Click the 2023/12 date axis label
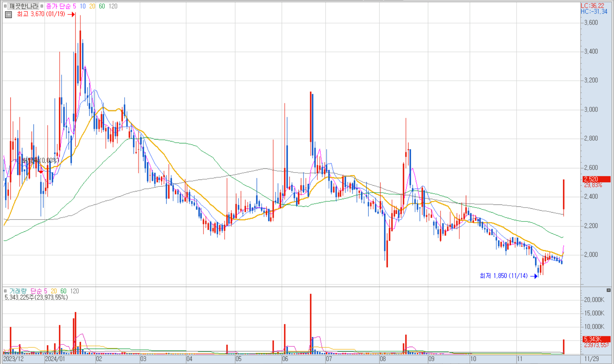 click(13, 359)
